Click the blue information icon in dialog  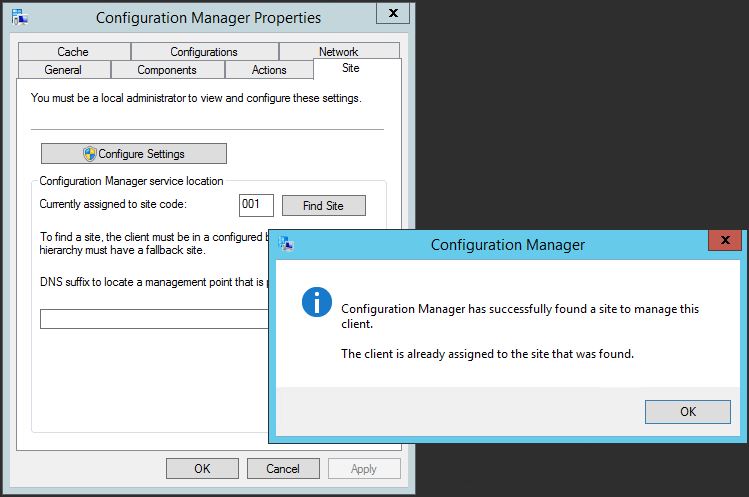pyautogui.click(x=317, y=302)
